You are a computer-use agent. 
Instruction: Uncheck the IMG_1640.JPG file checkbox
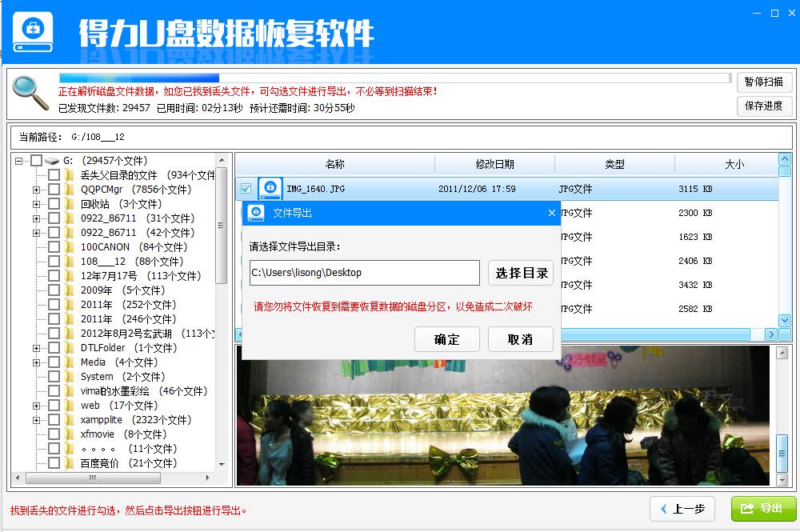coord(245,188)
